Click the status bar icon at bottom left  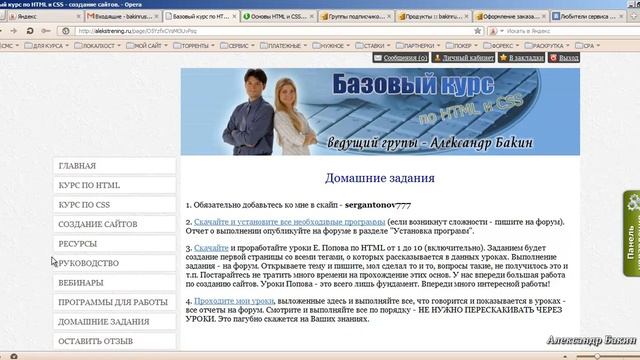pyautogui.click(x=13, y=356)
